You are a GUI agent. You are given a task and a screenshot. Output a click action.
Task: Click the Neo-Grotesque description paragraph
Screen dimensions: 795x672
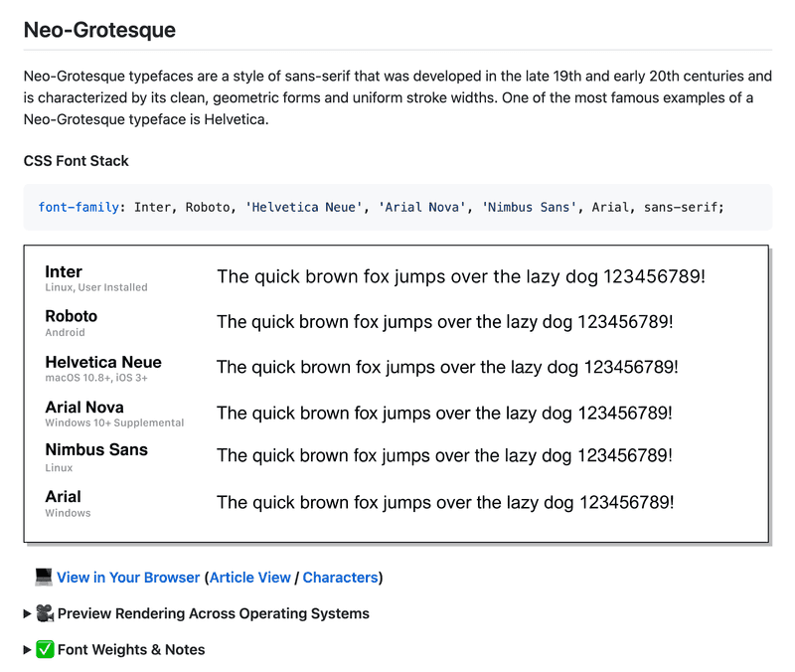(397, 97)
